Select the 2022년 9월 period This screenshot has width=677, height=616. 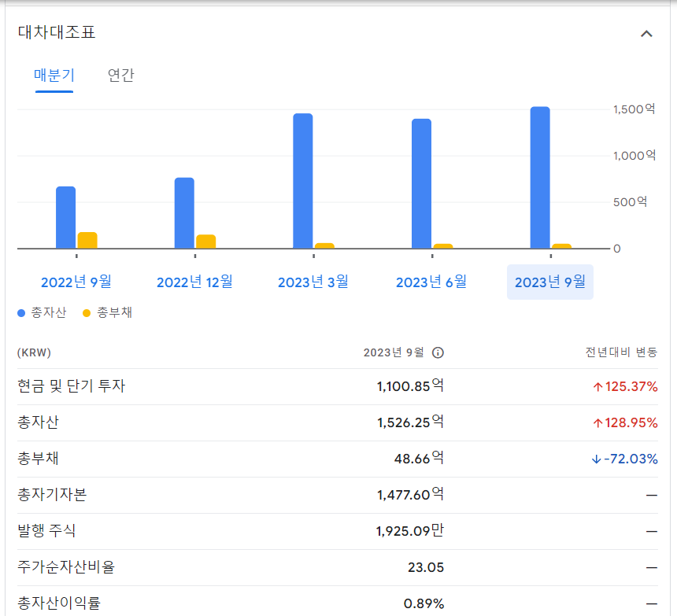tap(76, 282)
